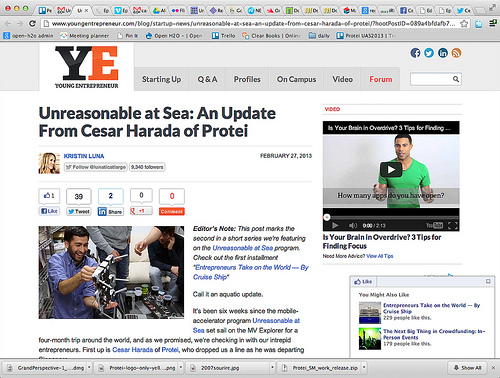This screenshot has height=378, width=500.
Task: Open Young Entrepreneur's Twitter icon
Action: 429,53
